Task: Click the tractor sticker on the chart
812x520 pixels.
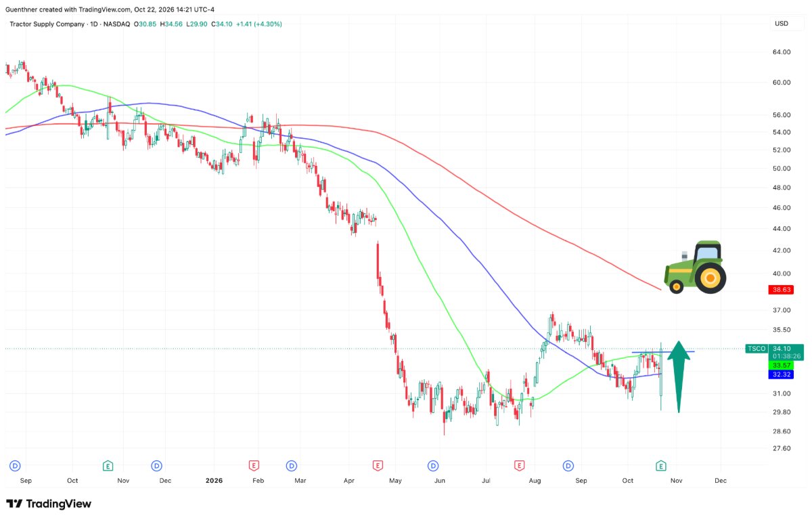Action: pos(694,267)
